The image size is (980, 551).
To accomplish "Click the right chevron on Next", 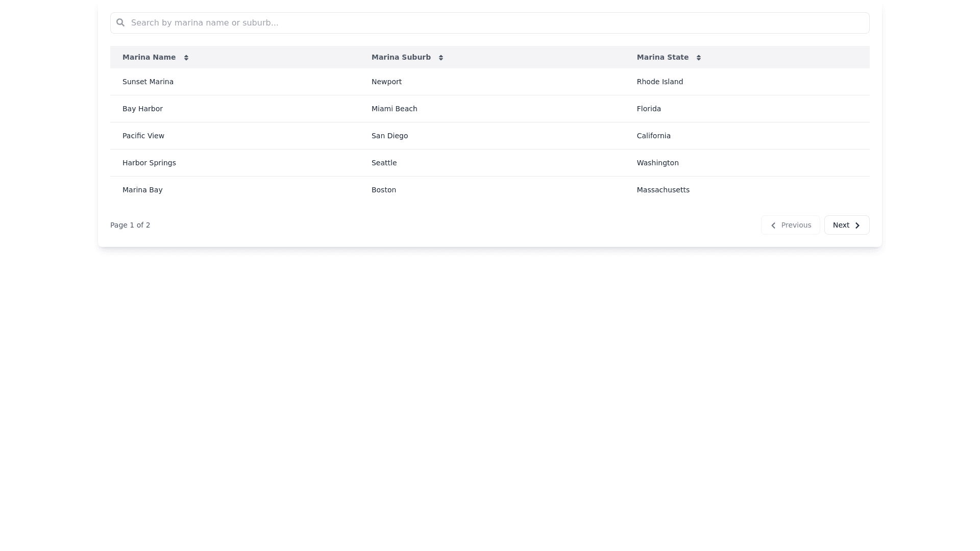I will pyautogui.click(x=857, y=226).
